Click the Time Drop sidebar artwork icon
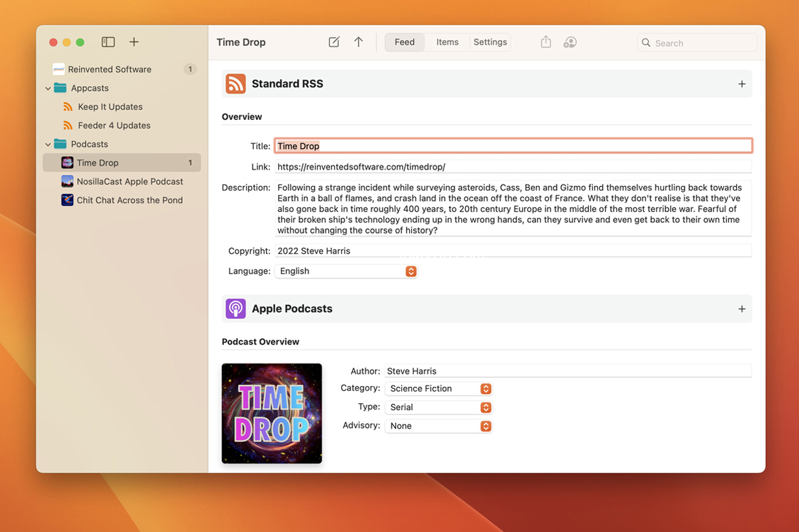This screenshot has height=532, width=799. [x=67, y=163]
